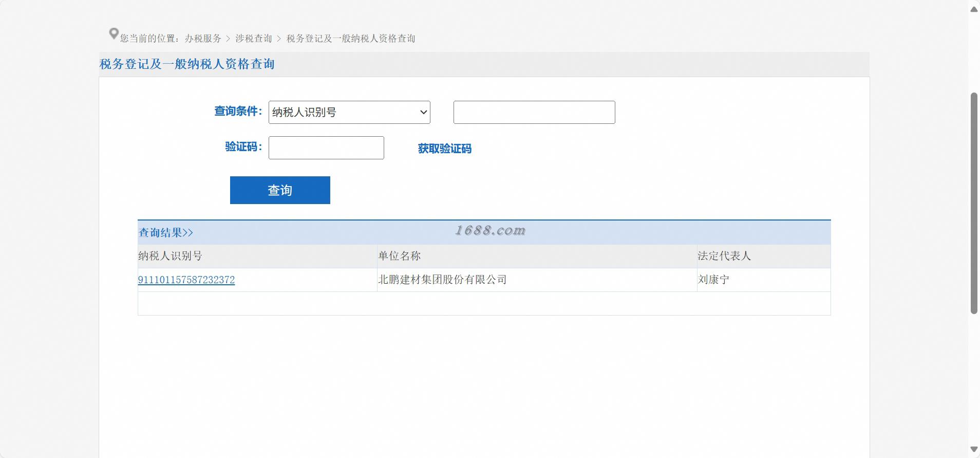Image resolution: width=980 pixels, height=458 pixels.
Task: Click the 查询条件: label
Action: [238, 111]
